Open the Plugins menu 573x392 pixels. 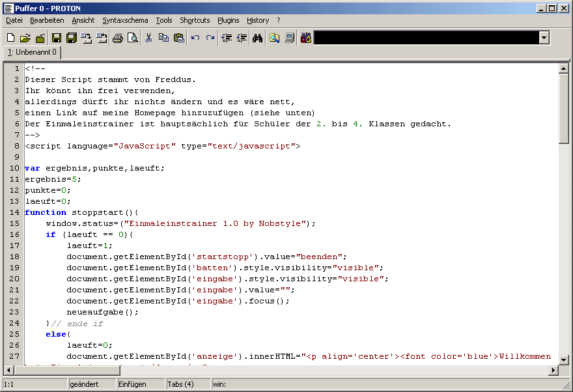click(x=229, y=20)
